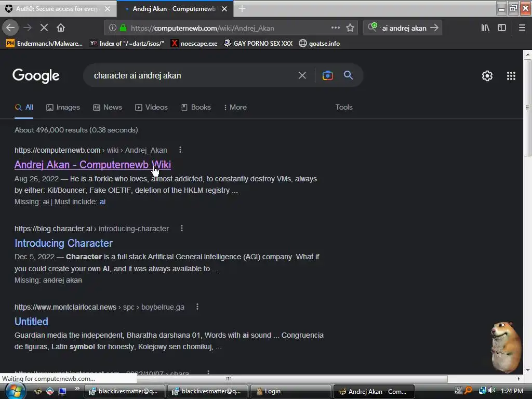Image resolution: width=532 pixels, height=399 pixels.
Task: Open Google quick settings gear
Action: click(487, 76)
